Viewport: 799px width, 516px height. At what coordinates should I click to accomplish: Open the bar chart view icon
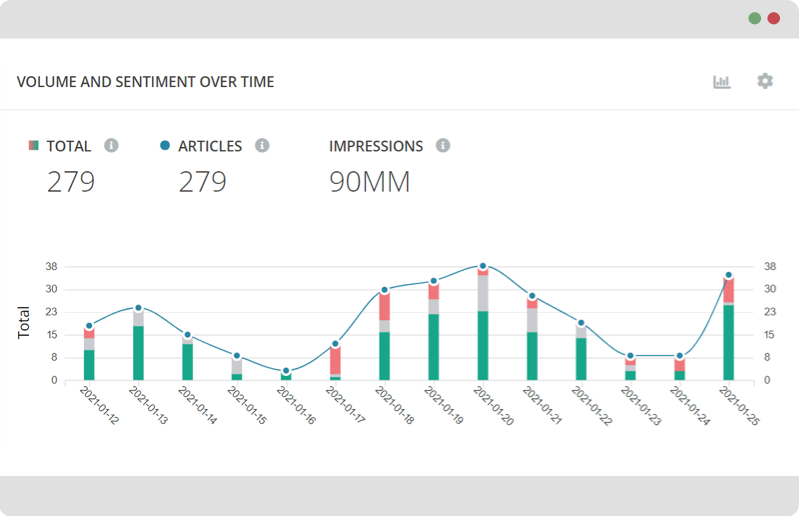[721, 82]
